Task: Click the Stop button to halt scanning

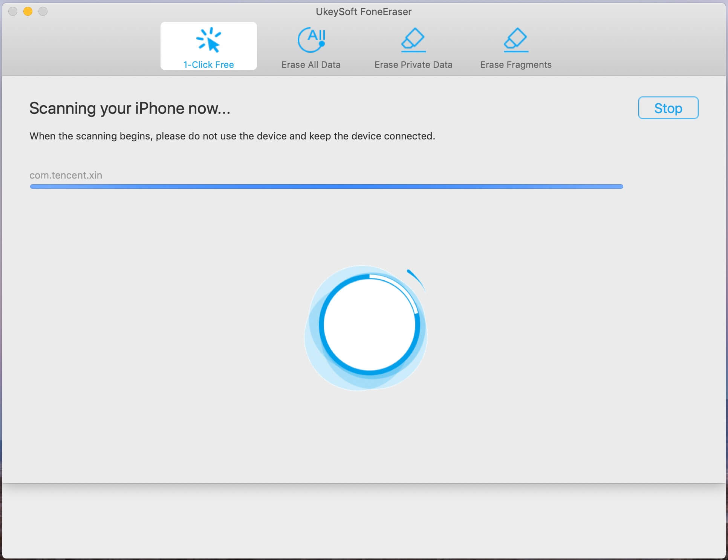Action: click(668, 108)
